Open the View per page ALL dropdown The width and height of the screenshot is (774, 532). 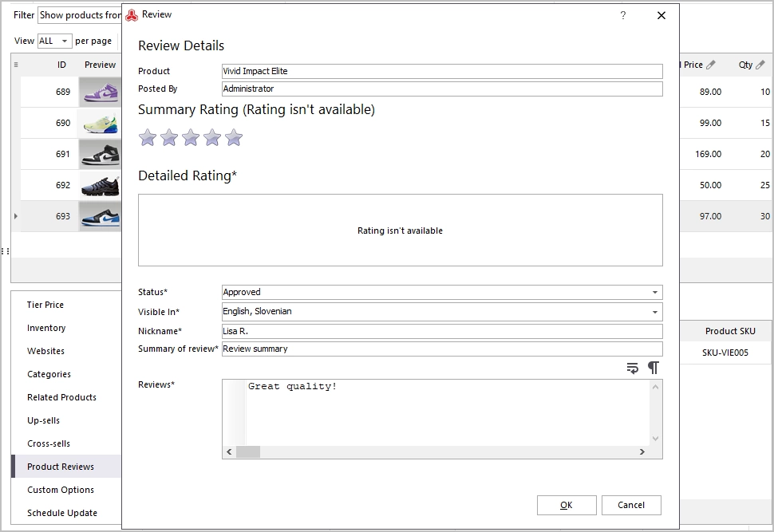click(x=55, y=41)
